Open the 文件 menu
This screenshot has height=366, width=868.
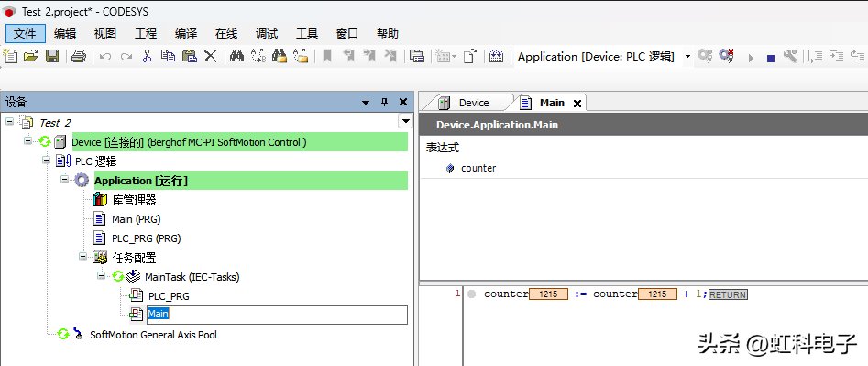click(x=25, y=33)
